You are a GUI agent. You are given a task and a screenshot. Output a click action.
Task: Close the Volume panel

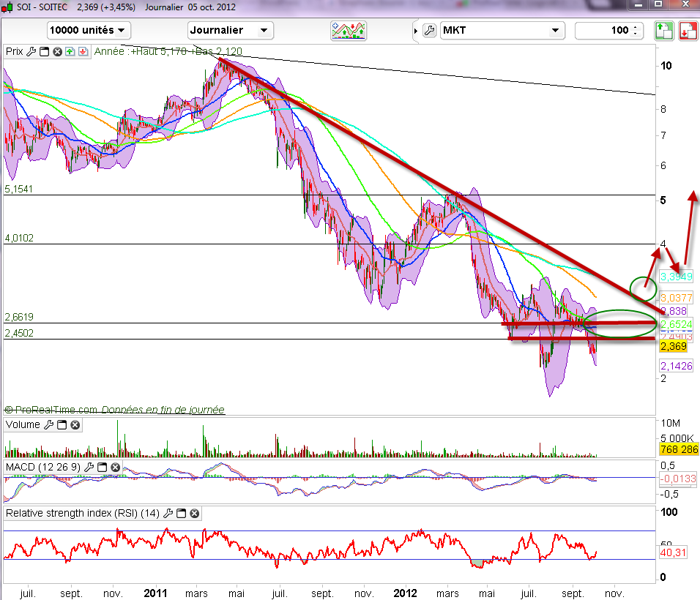[x=75, y=424]
